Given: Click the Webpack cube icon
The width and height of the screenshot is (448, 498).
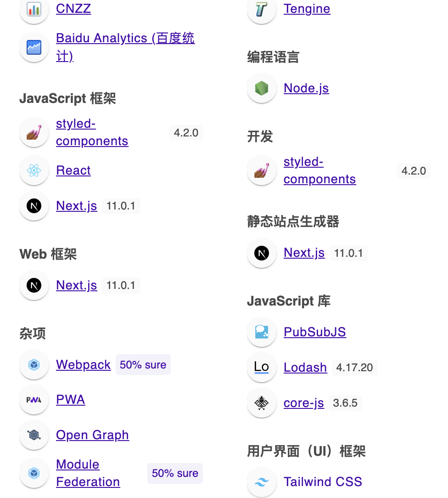Looking at the screenshot, I should click(x=34, y=365).
